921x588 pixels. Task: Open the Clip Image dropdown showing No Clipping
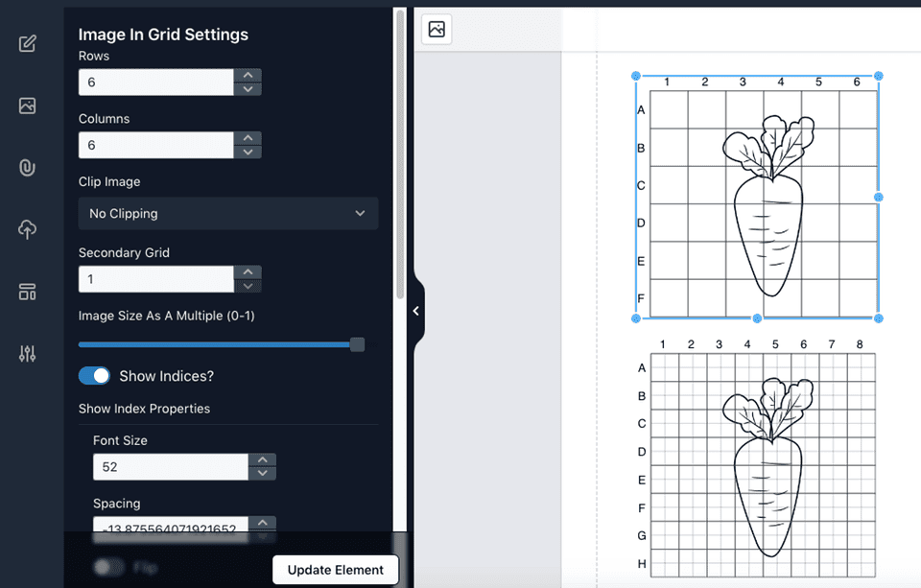tap(228, 213)
